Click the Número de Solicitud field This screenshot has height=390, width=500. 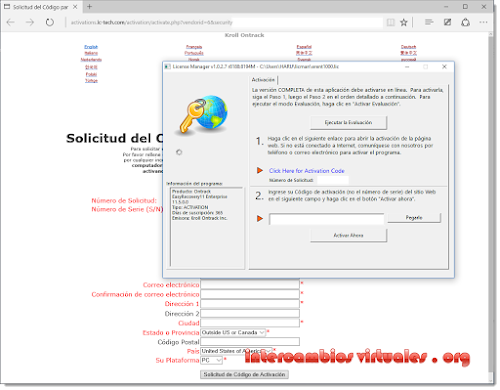(333, 180)
